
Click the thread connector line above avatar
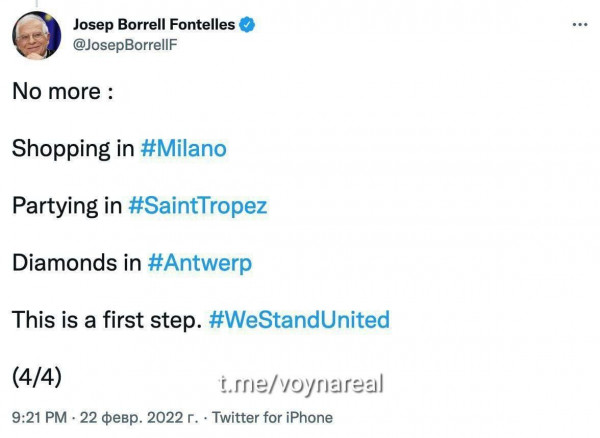click(x=36, y=3)
